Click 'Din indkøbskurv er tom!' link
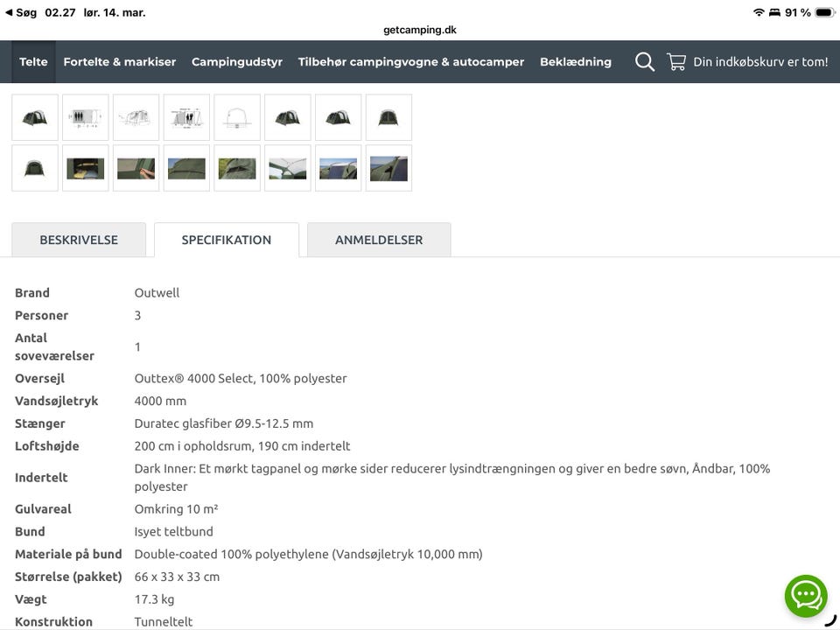Screen dimensions: 840x630 pyautogui.click(x=760, y=61)
